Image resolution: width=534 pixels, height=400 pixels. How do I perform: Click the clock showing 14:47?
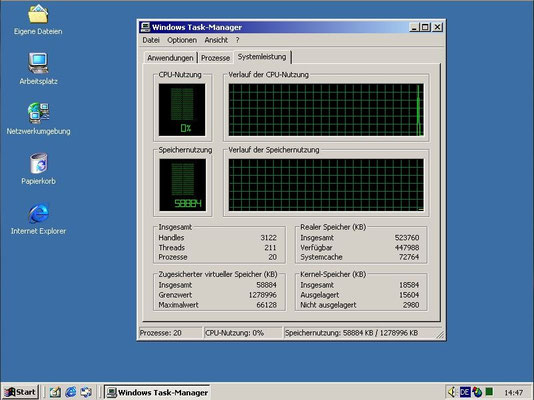point(513,393)
